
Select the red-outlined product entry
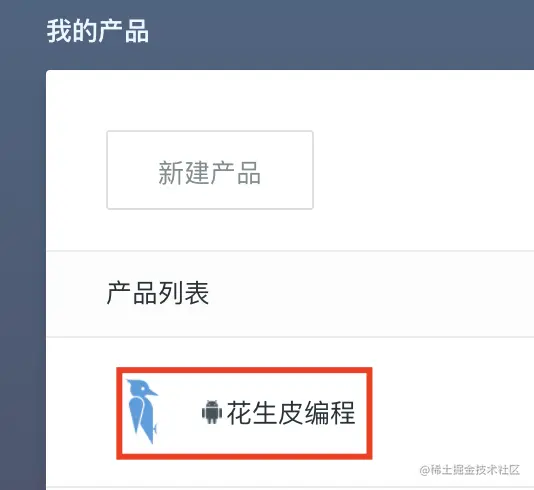244,413
